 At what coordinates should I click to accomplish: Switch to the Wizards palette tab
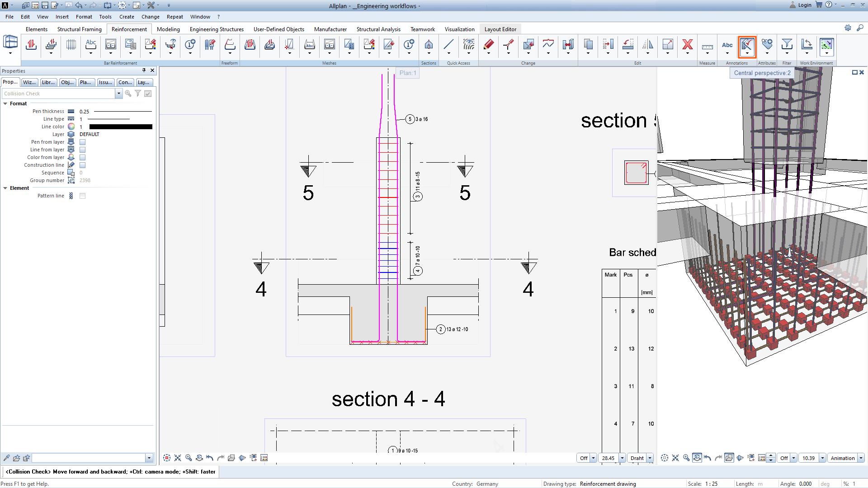(x=29, y=82)
